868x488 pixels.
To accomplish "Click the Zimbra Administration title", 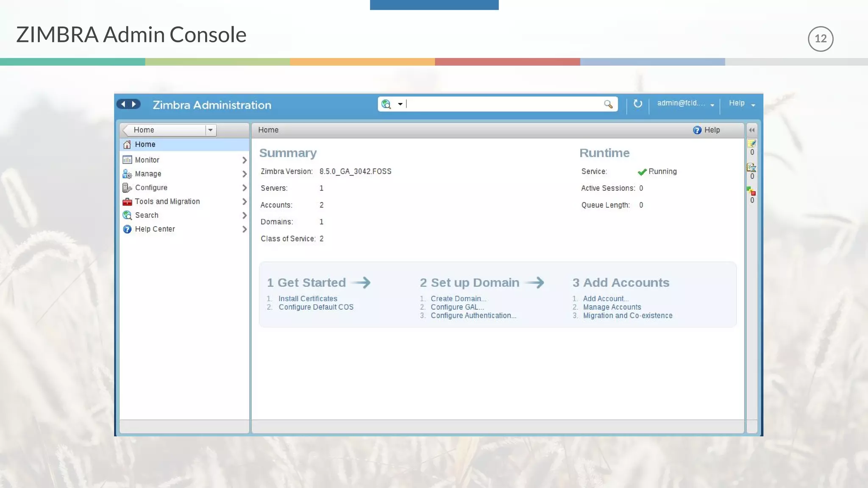I will pos(212,105).
